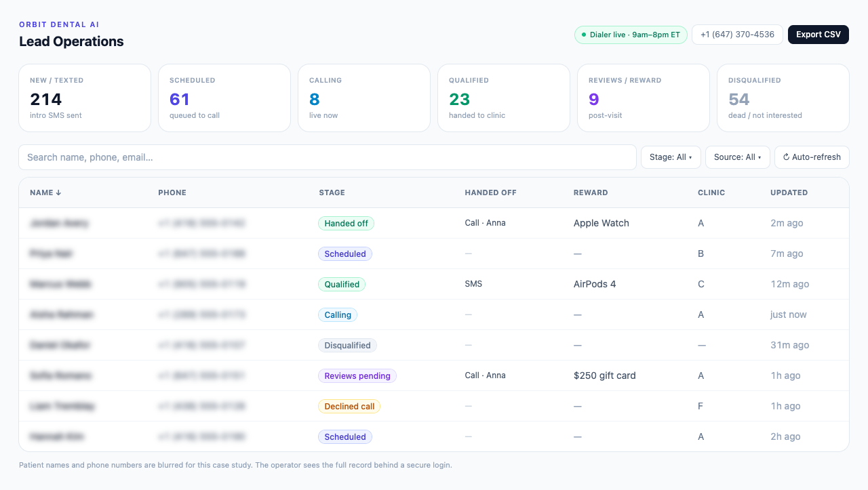Click the STAGE column header
This screenshot has height=490, width=868.
point(332,192)
